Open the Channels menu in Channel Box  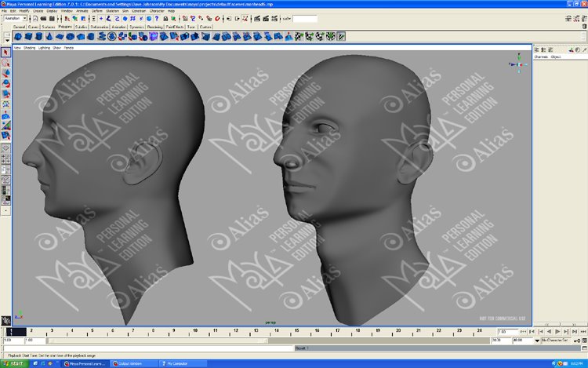point(541,56)
